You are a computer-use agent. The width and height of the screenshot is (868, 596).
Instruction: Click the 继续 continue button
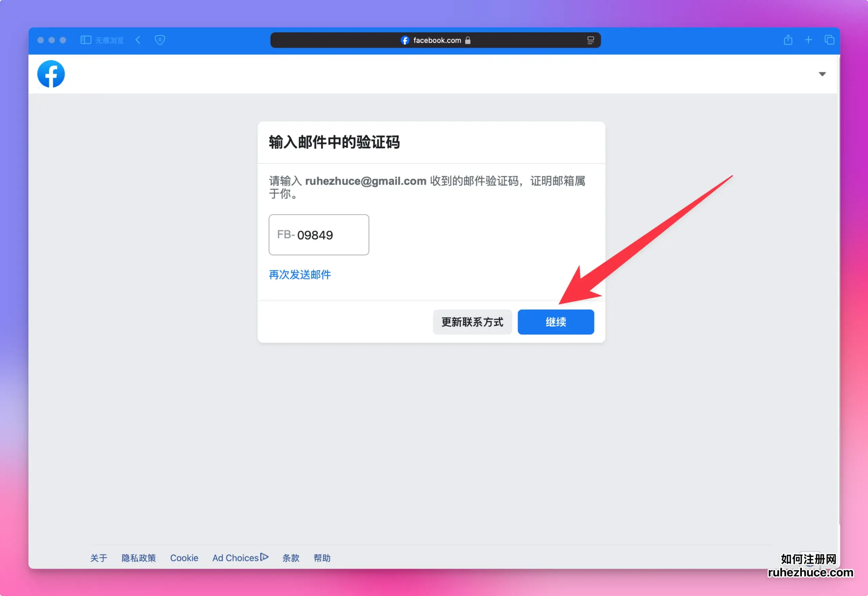[x=556, y=322]
